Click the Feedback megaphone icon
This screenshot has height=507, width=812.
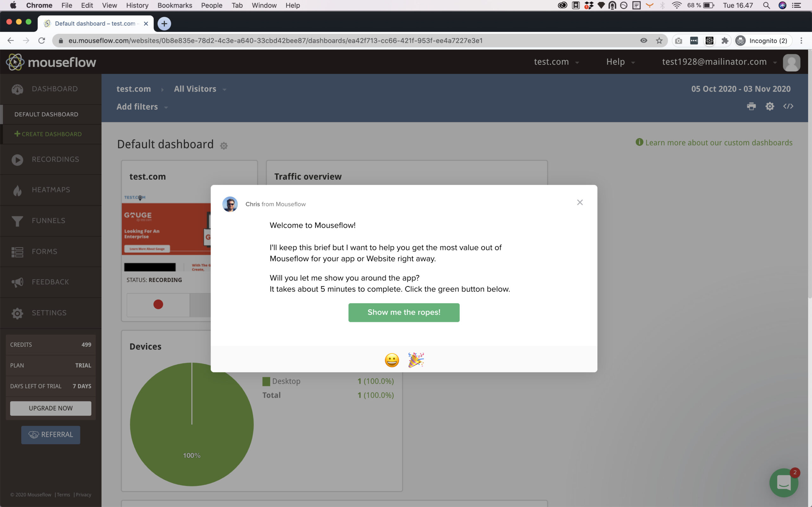click(x=17, y=282)
